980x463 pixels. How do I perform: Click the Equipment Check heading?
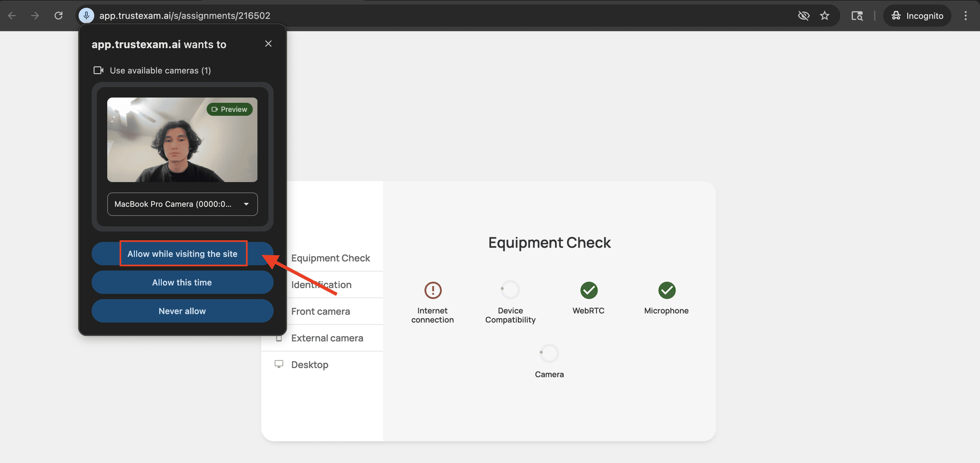coord(549,243)
